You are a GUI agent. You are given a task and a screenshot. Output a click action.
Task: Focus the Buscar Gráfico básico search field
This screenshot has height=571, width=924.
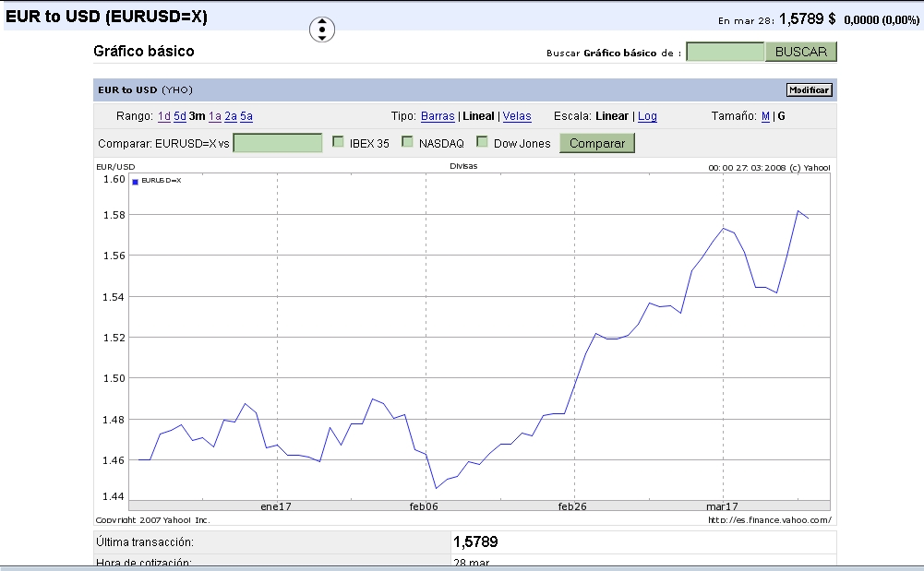coord(725,52)
